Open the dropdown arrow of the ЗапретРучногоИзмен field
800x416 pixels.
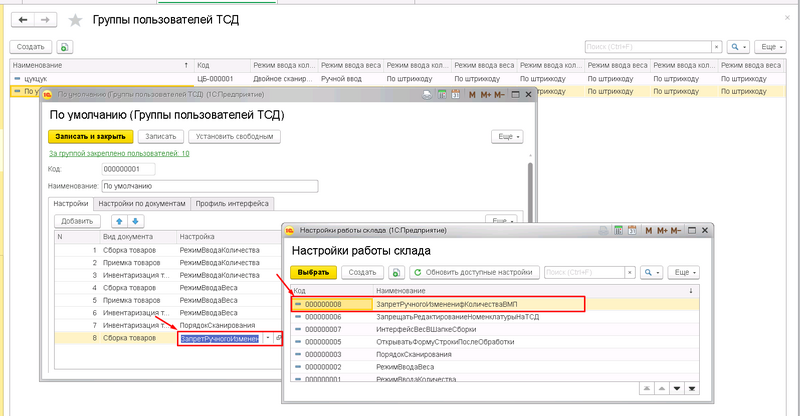(x=268, y=338)
